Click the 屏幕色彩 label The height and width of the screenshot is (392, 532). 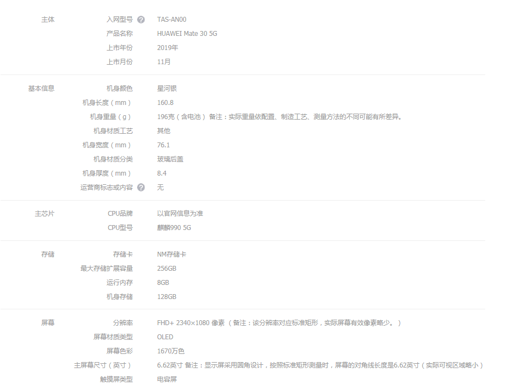click(x=120, y=351)
